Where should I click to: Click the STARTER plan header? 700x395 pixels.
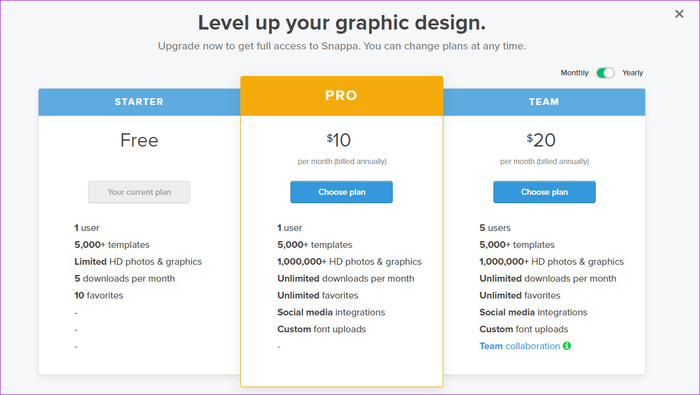click(139, 102)
